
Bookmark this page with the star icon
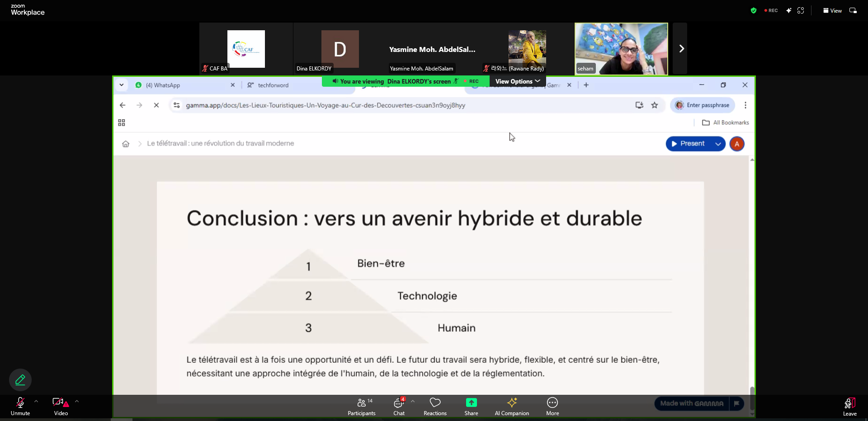654,105
